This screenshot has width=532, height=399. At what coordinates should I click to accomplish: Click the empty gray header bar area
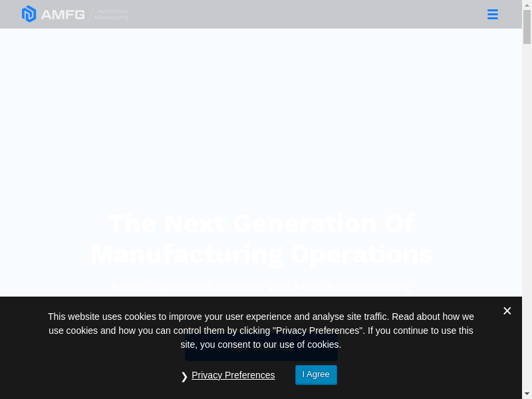(299, 15)
